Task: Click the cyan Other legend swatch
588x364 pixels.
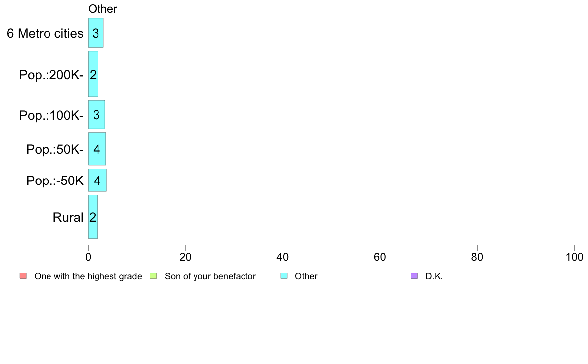Action: click(284, 276)
